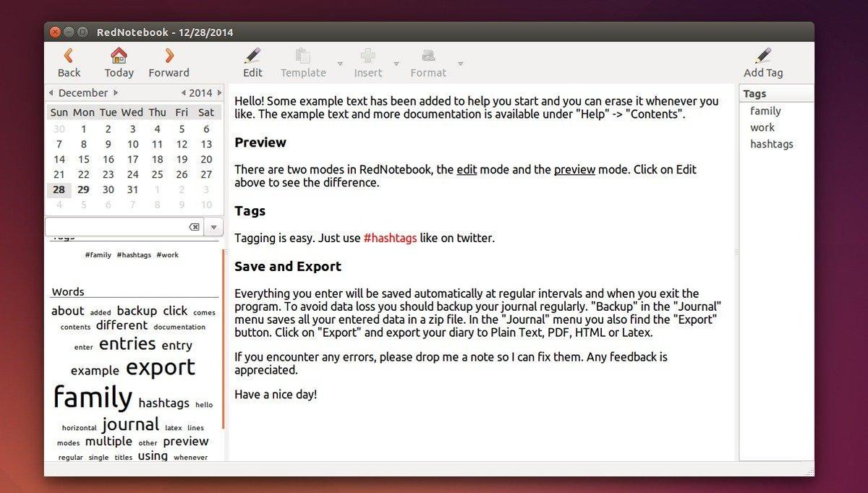Screen dimensions: 868x493
Task: Click the word 'entry' in word cloud
Action: tap(176, 346)
